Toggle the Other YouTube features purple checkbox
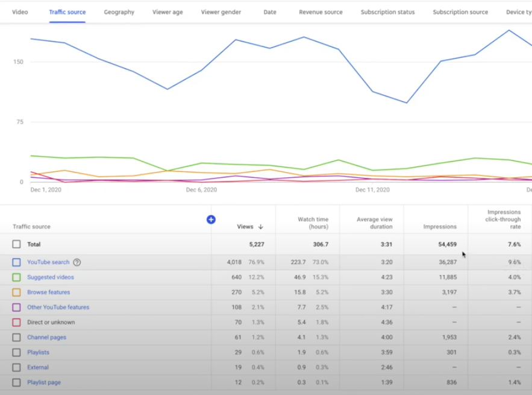 [x=16, y=308]
